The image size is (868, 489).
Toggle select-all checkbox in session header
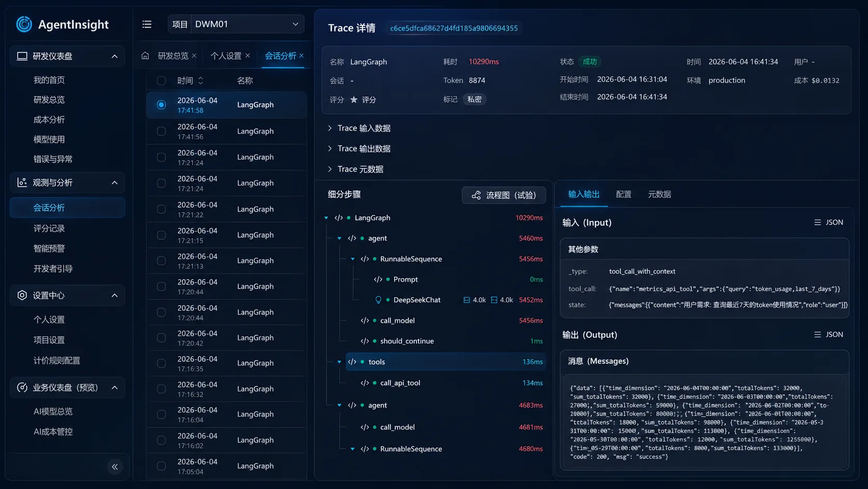pos(161,81)
